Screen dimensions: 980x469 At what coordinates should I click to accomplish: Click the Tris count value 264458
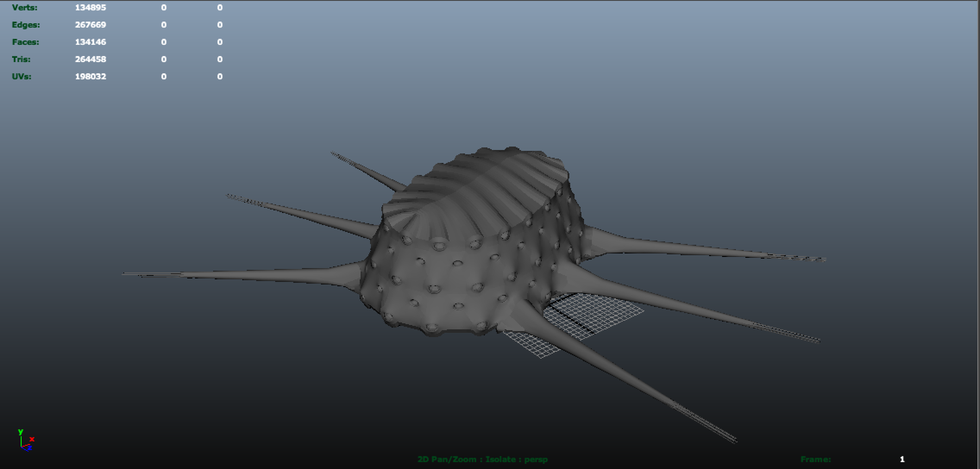(x=91, y=59)
